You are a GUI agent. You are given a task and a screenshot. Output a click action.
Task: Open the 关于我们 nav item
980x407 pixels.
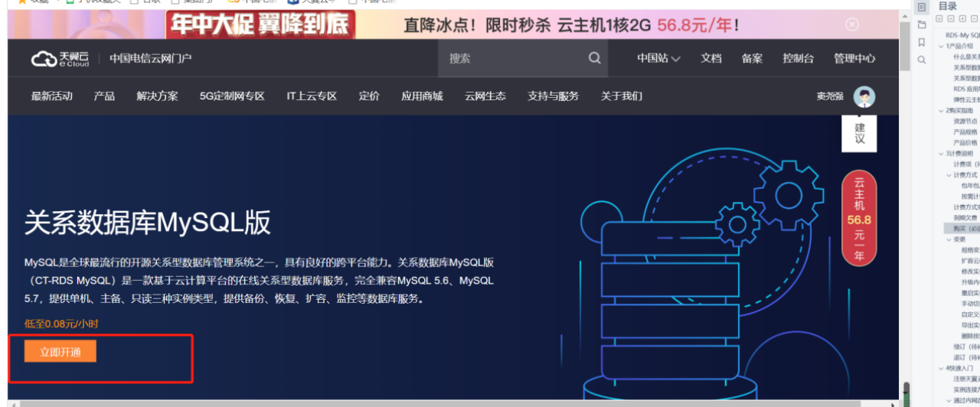coord(621,96)
